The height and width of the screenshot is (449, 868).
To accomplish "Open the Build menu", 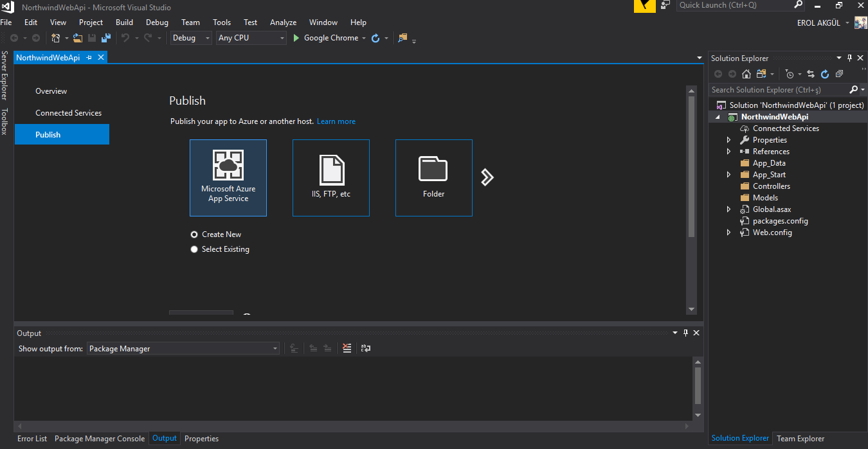I will pyautogui.click(x=124, y=22).
